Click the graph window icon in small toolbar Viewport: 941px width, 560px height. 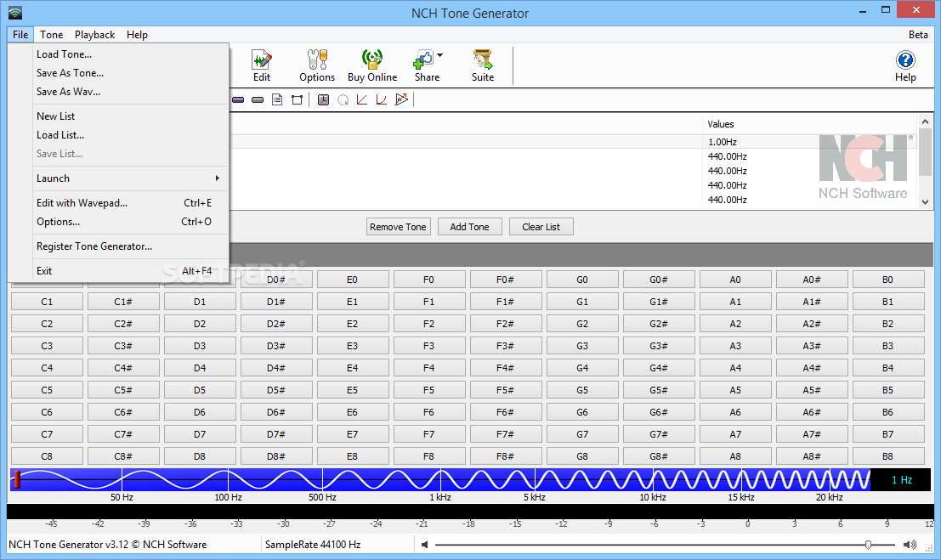pos(324,99)
